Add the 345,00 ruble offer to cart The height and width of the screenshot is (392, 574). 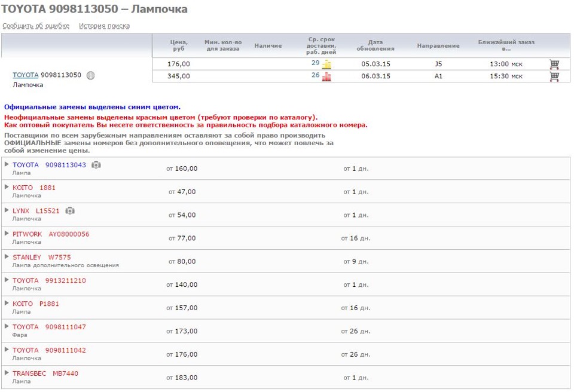(x=555, y=76)
